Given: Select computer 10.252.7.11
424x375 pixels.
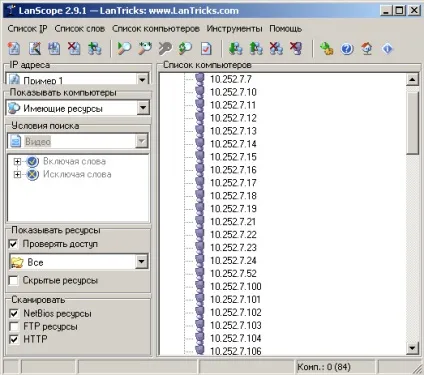Looking at the screenshot, I should (233, 105).
